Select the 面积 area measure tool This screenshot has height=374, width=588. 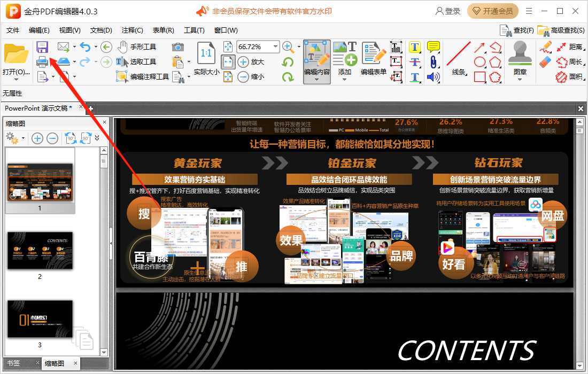point(570,77)
